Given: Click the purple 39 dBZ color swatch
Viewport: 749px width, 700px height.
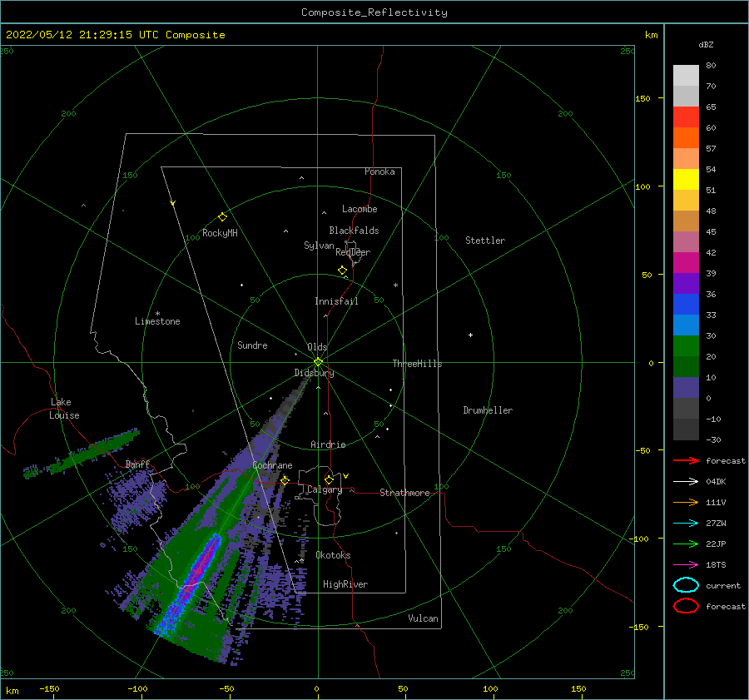Looking at the screenshot, I should [686, 283].
